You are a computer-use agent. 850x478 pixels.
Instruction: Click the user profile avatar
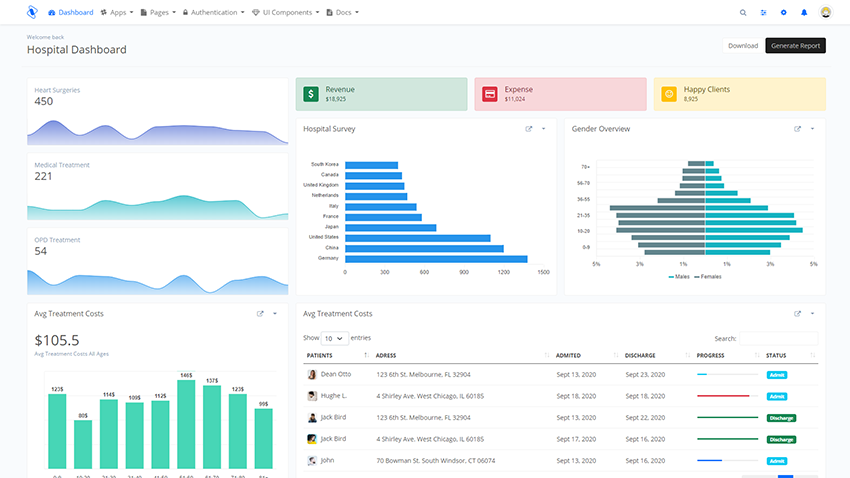(826, 13)
